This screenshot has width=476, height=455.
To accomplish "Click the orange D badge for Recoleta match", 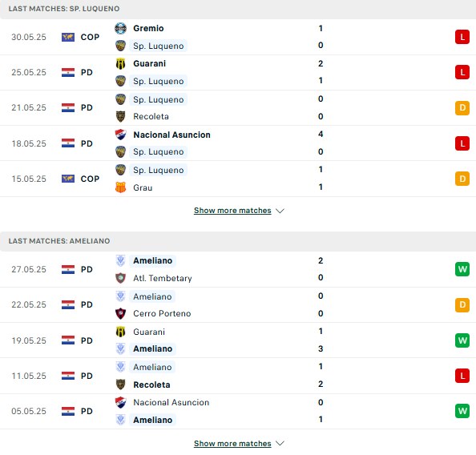I will click(x=462, y=108).
